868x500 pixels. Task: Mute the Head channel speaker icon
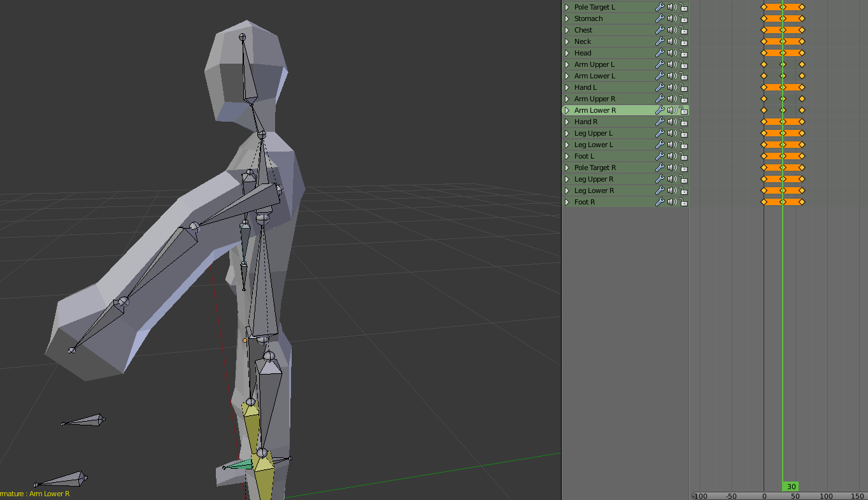[x=672, y=53]
